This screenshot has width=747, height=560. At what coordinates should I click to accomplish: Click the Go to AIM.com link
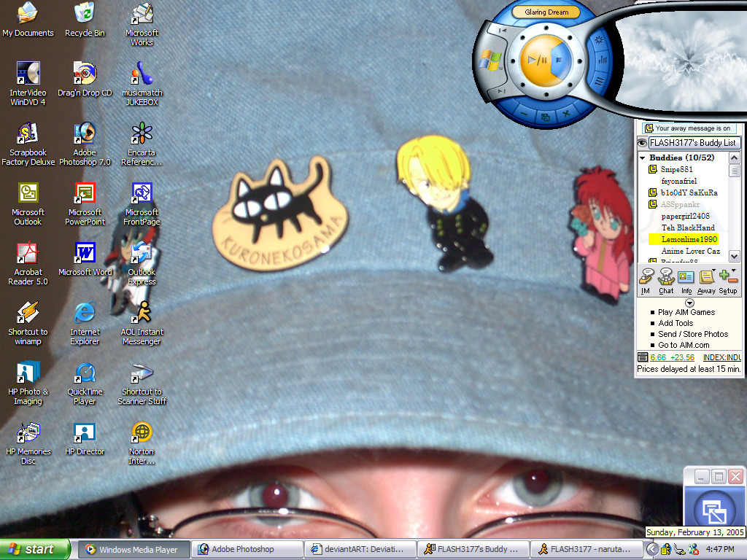(684, 345)
